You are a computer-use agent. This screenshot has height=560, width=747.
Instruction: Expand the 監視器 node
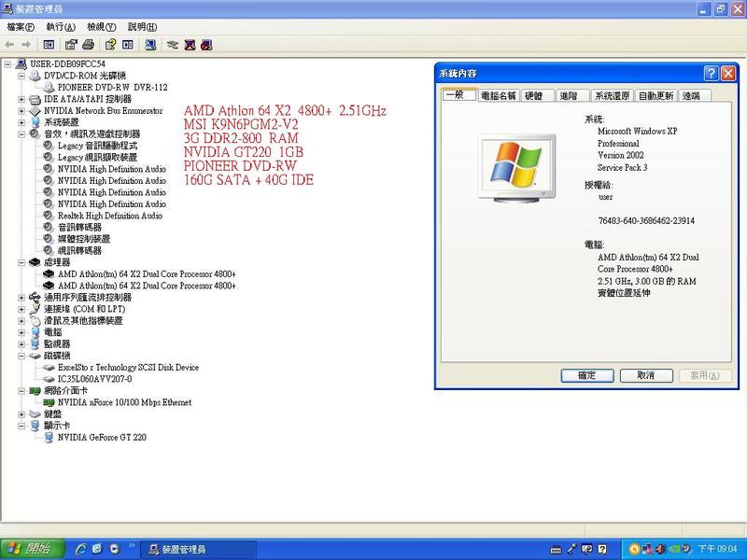[21, 343]
